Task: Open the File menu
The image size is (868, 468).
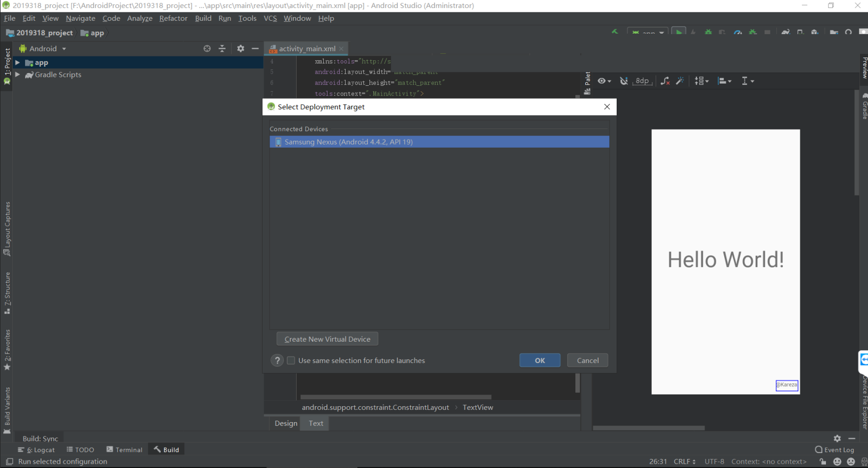Action: (x=10, y=18)
